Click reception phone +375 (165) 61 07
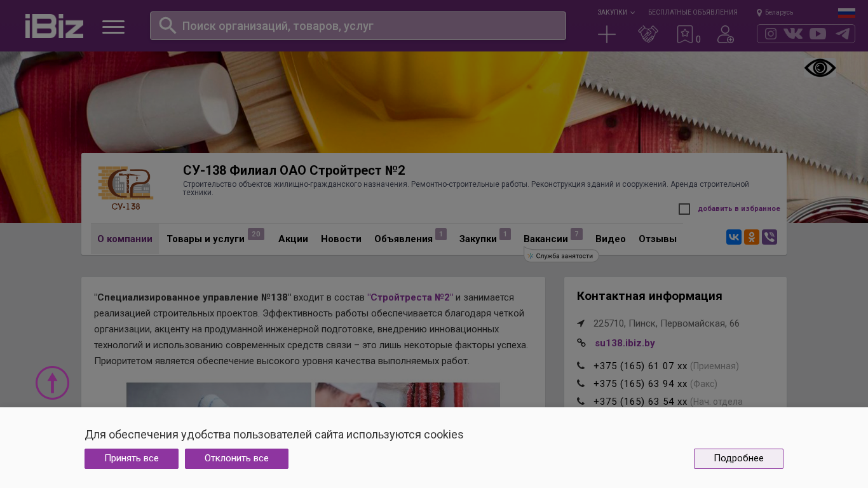 tap(641, 366)
